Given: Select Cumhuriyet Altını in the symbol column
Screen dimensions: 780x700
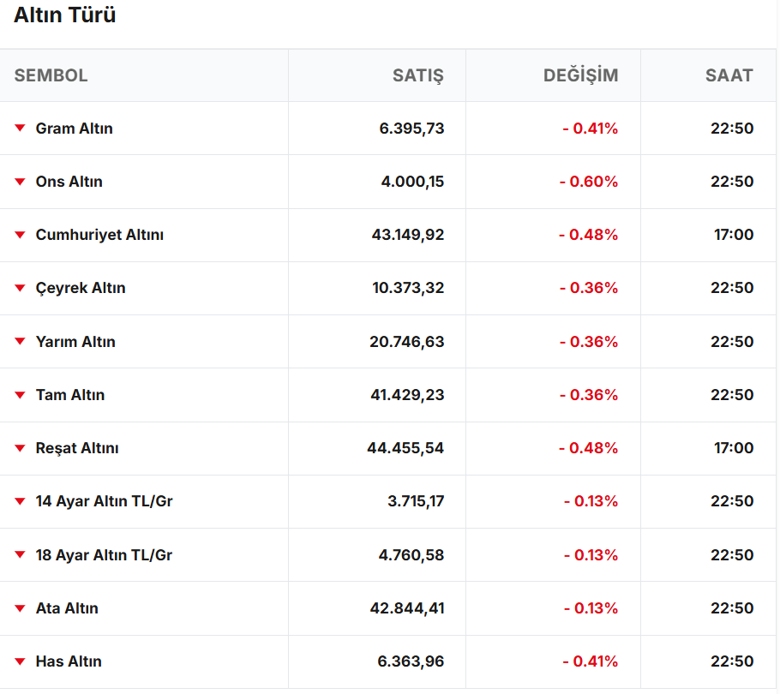Looking at the screenshot, I should coord(99,235).
